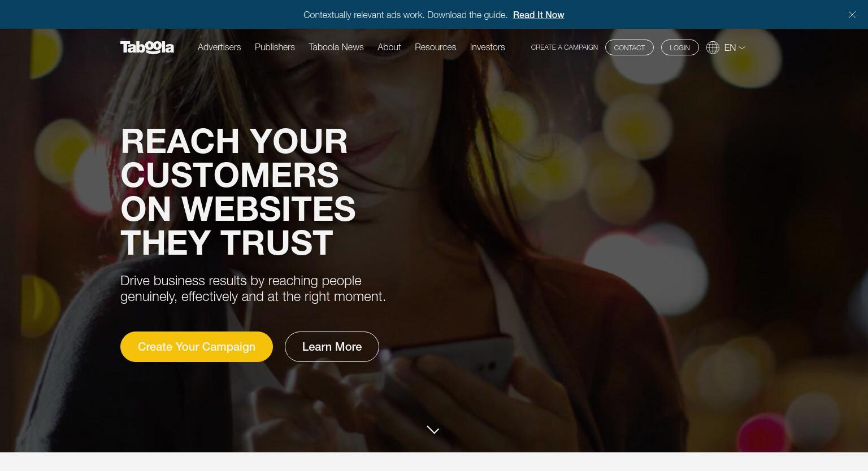
Task: Click the CREATE A CAMPAIGN header link
Action: coord(564,47)
